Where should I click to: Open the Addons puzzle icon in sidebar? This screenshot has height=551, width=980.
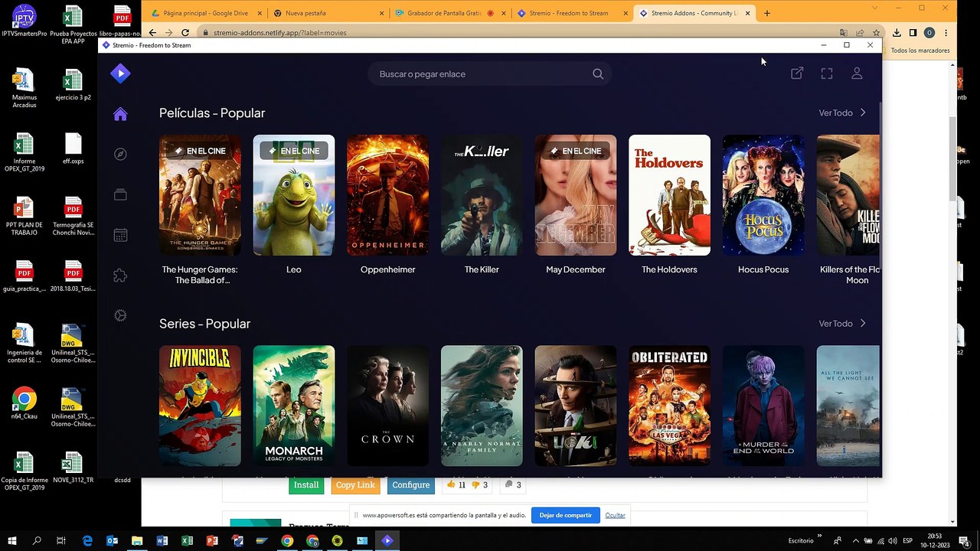pos(120,275)
